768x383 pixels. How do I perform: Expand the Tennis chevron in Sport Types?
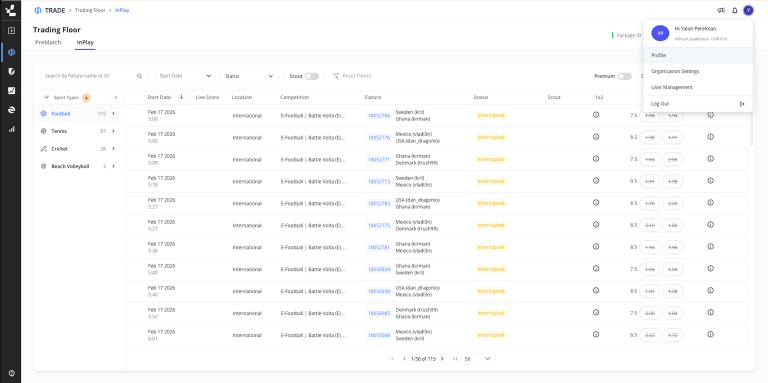click(x=114, y=131)
